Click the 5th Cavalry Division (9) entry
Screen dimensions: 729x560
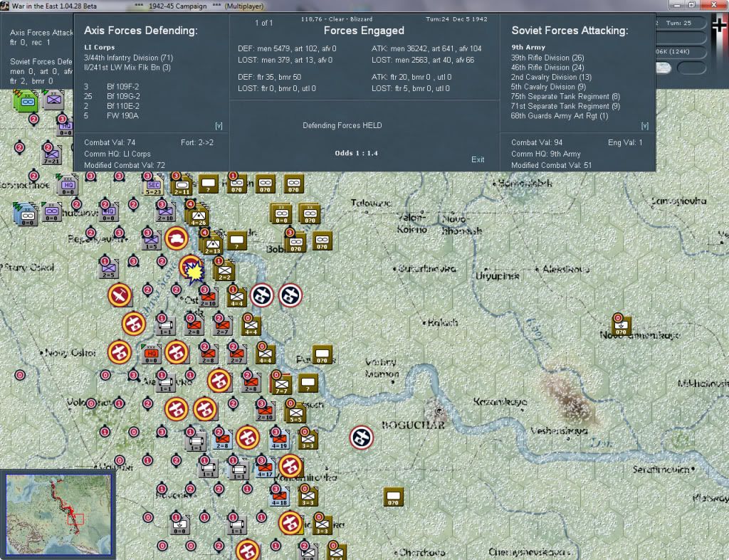(x=548, y=87)
